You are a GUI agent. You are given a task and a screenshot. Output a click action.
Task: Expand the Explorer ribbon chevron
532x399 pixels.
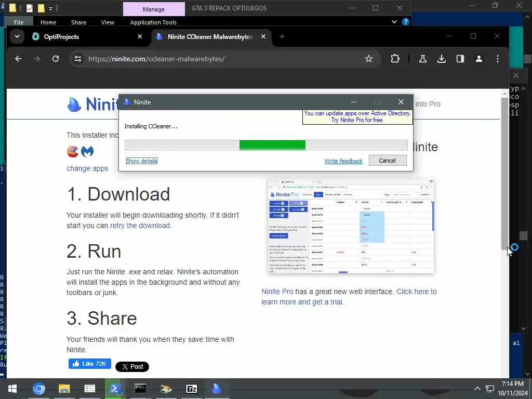pos(394,22)
